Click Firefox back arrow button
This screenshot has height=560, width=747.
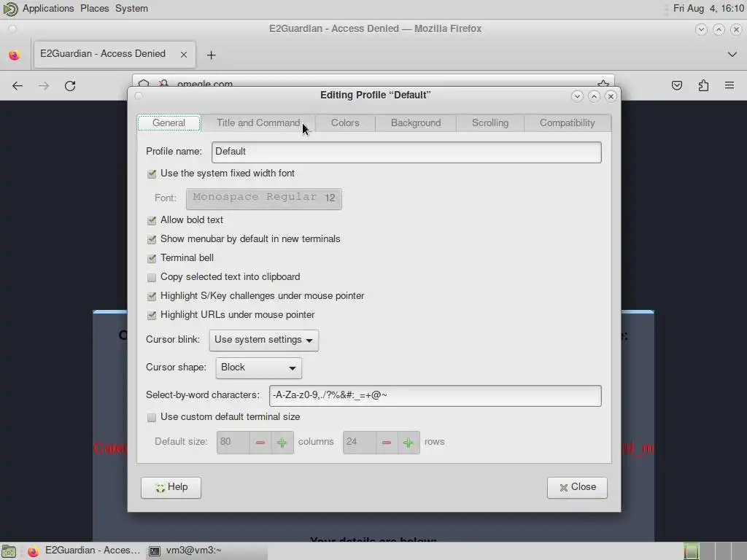click(x=18, y=86)
